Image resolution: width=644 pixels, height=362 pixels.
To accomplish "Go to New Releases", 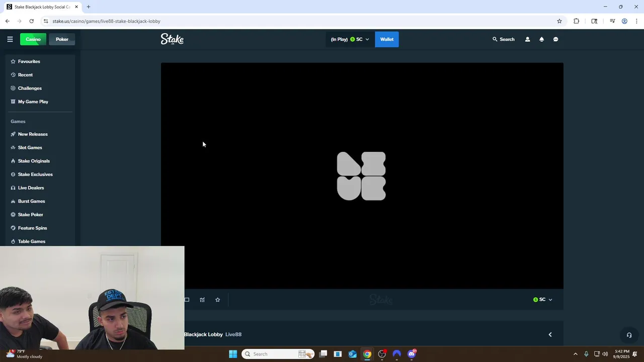I will [x=40, y=134].
